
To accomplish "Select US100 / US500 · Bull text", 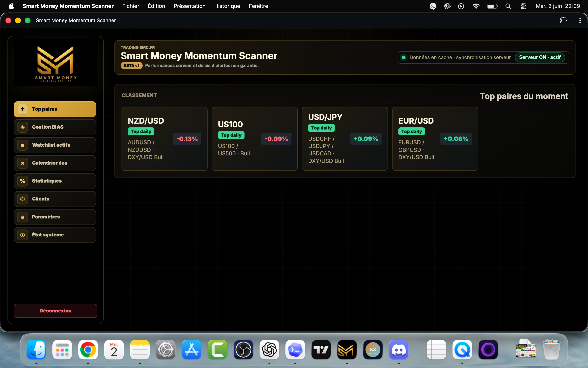I will coord(234,150).
